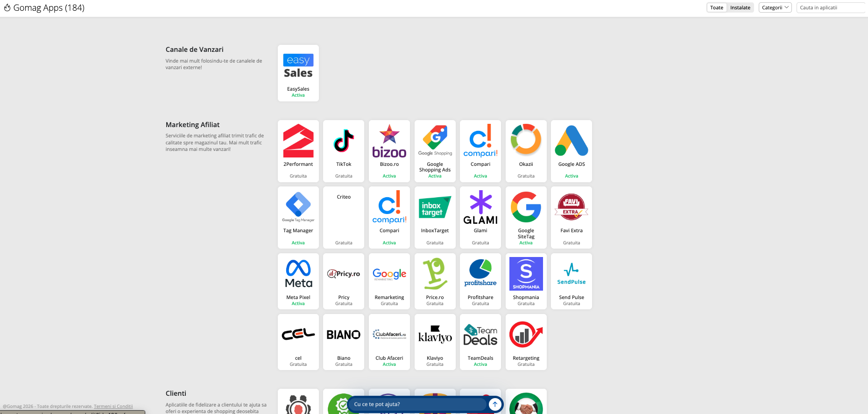Click the Gratuita label under Glami
This screenshot has height=414, width=868.
(x=480, y=243)
